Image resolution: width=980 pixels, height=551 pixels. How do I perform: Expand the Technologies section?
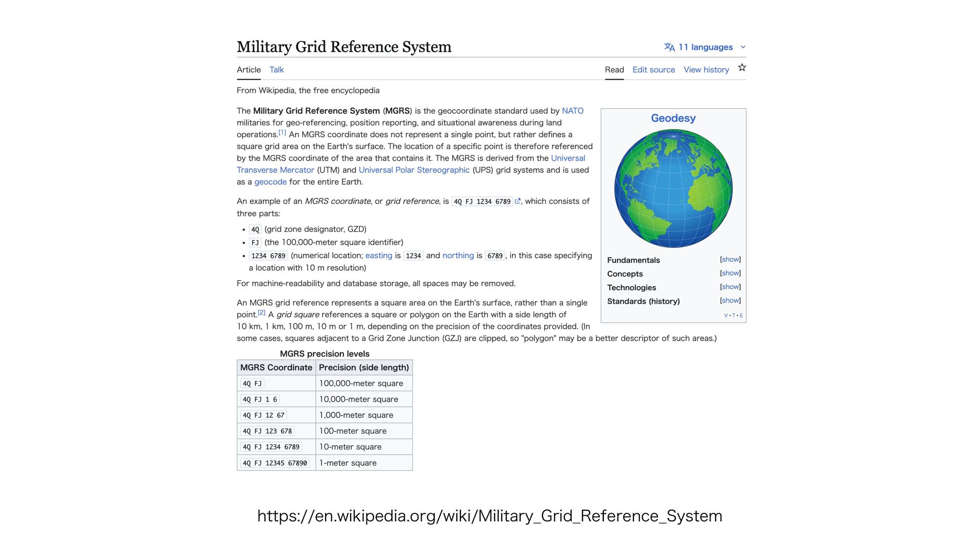click(x=730, y=287)
